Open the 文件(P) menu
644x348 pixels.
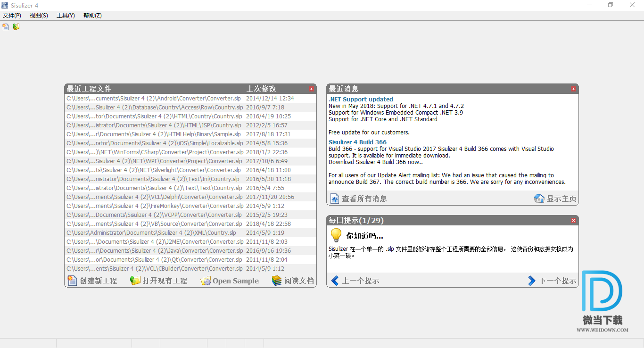[12, 16]
